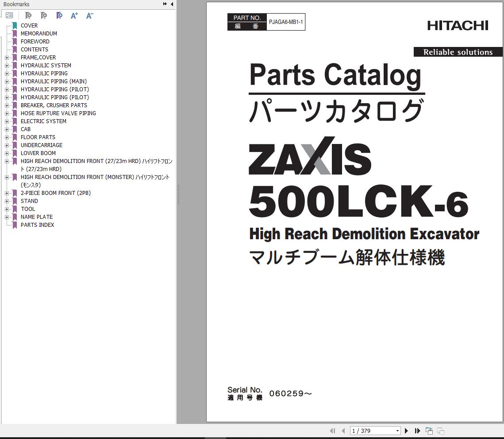Click the next view icon

click(441, 431)
